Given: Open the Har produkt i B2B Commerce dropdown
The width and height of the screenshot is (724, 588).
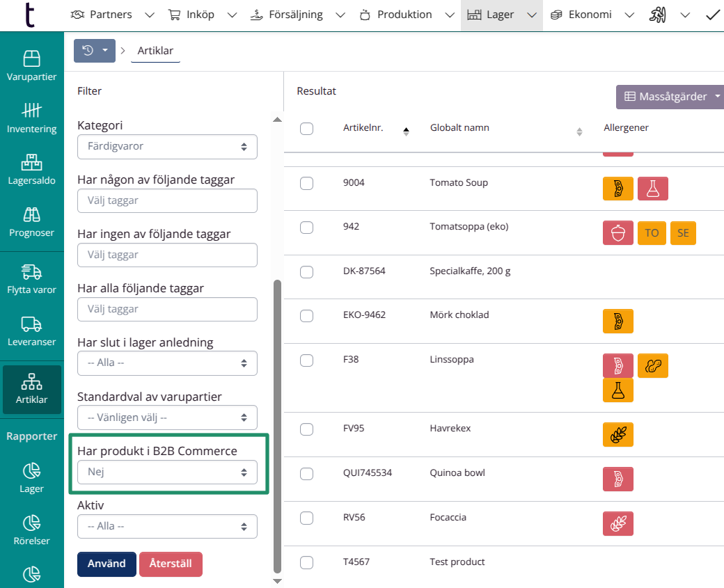Looking at the screenshot, I should click(167, 471).
